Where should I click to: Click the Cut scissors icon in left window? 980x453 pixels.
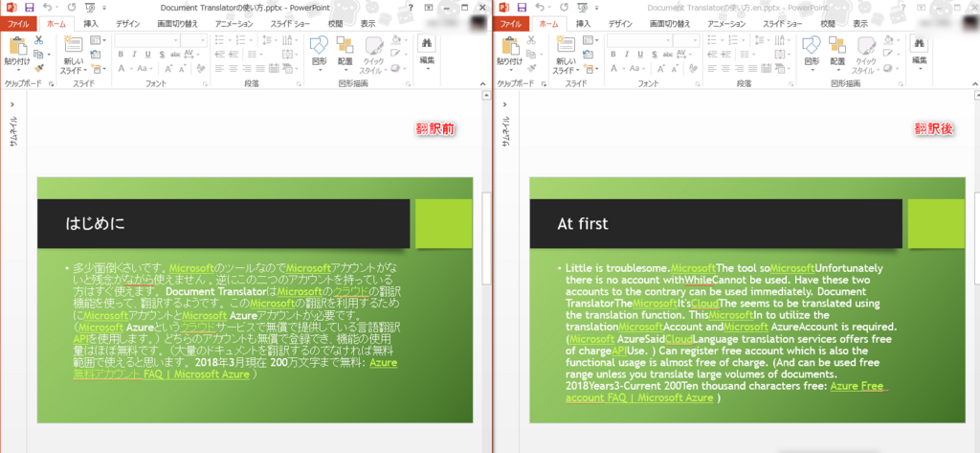(38, 40)
